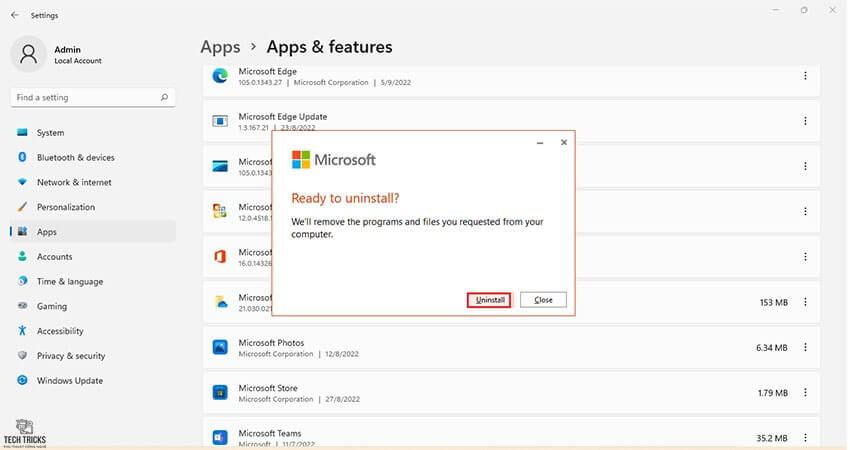The width and height of the screenshot is (850, 450).
Task: Select the Microsoft Edge Update entry name
Action: (x=282, y=117)
